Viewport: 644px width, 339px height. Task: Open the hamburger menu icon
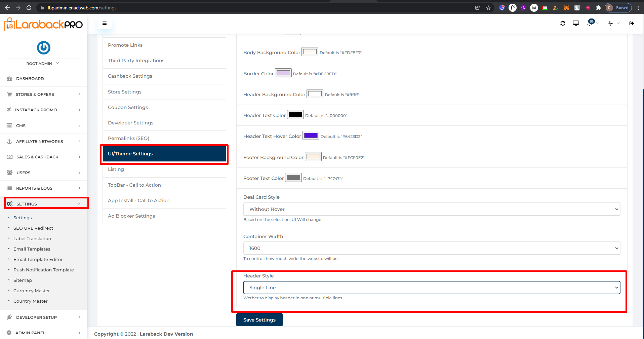(104, 23)
